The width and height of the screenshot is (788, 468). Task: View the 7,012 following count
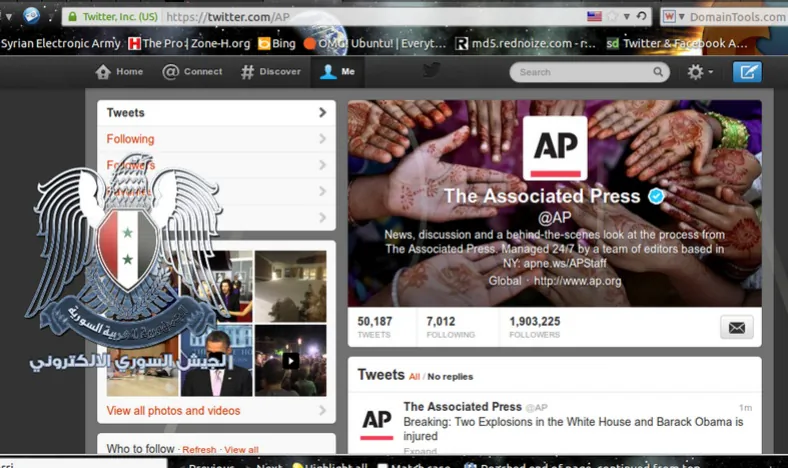[450, 327]
